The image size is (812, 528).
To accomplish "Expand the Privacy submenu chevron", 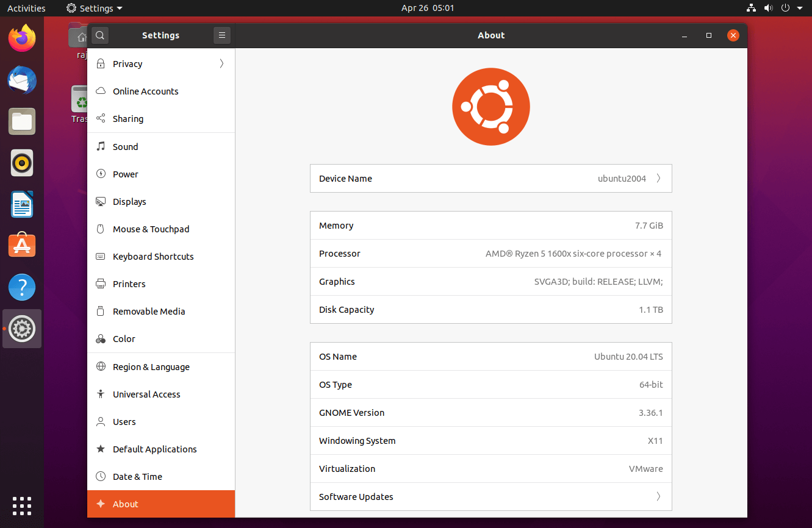I will (x=221, y=63).
